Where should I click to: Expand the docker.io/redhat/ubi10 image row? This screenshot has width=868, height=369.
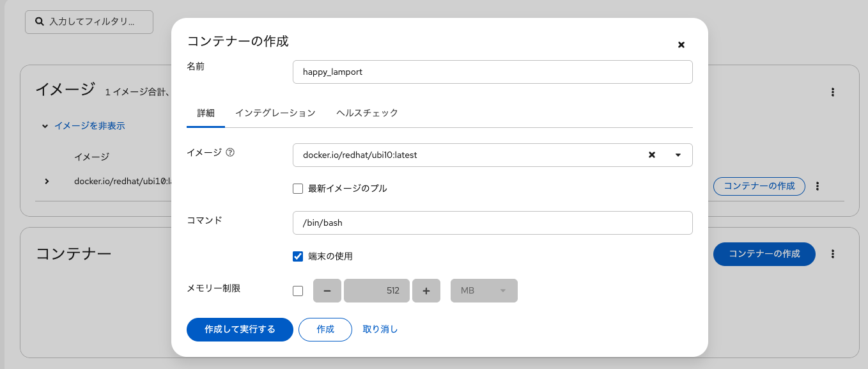click(x=47, y=181)
